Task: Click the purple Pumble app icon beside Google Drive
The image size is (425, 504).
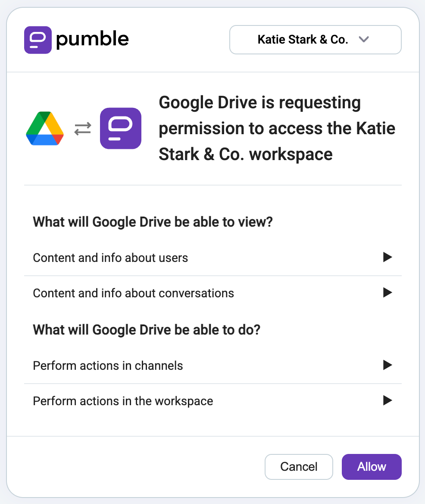Action: point(120,128)
